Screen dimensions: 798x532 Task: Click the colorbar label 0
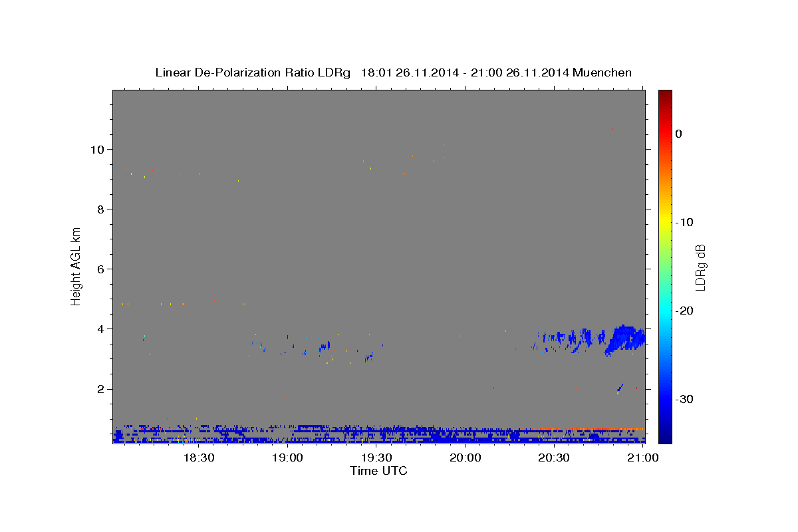click(x=679, y=134)
